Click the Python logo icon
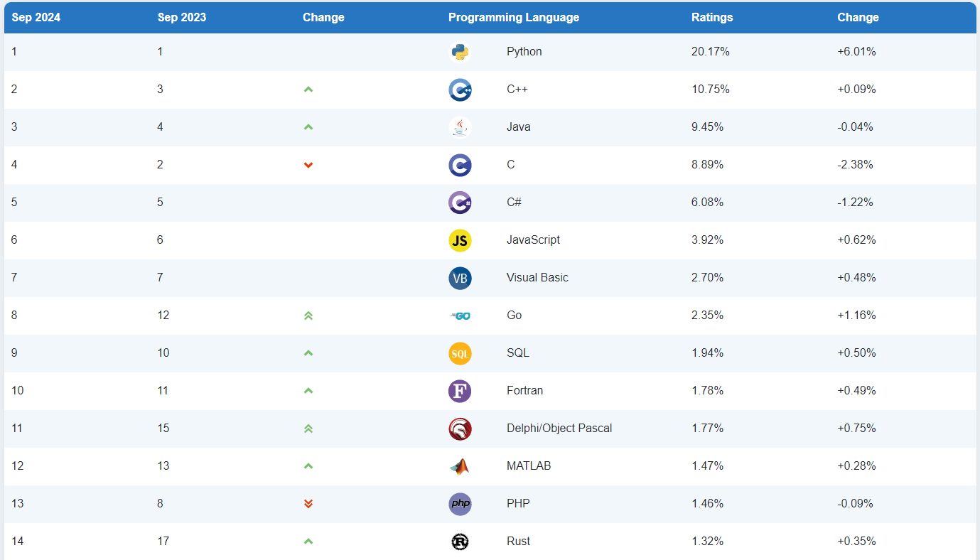The width and height of the screenshot is (980, 560). point(460,52)
